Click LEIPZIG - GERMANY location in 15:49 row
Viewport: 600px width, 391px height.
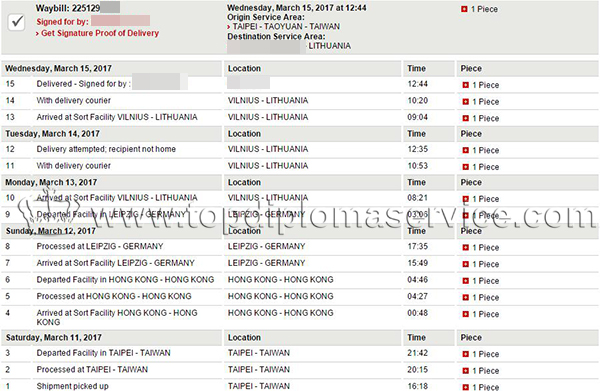pyautogui.click(x=266, y=263)
